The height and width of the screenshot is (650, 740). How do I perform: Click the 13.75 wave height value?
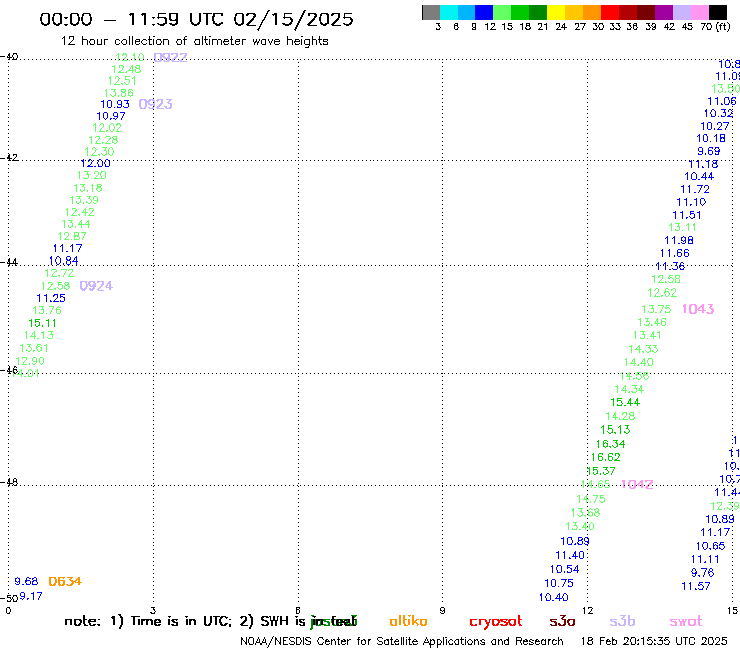(656, 309)
